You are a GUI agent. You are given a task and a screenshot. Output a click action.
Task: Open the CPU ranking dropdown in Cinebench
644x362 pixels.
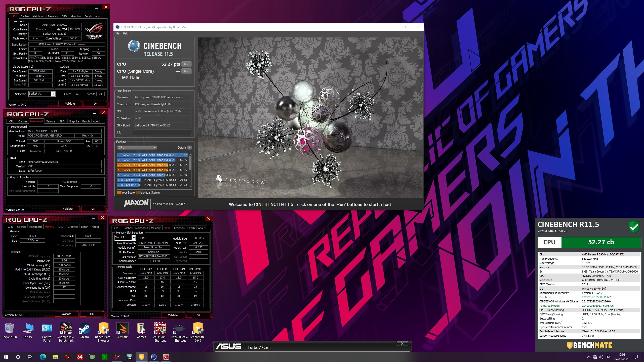tap(137, 148)
